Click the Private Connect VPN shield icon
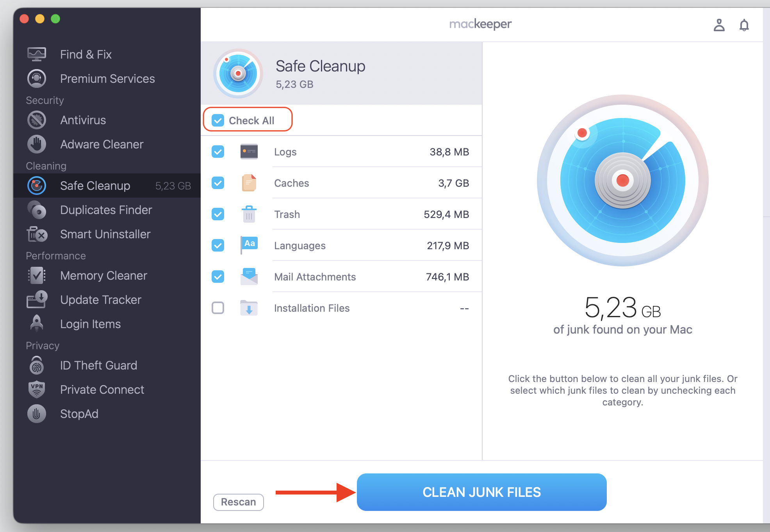Image resolution: width=770 pixels, height=532 pixels. pos(37,389)
